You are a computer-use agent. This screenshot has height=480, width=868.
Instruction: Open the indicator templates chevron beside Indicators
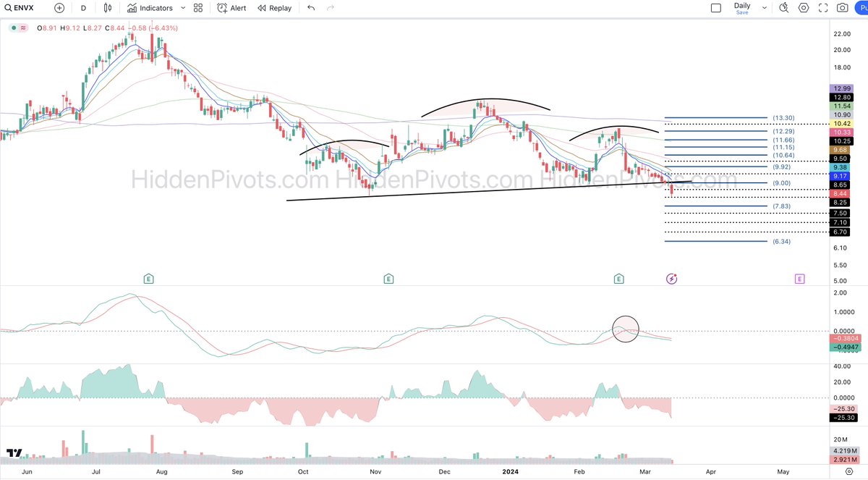[x=183, y=8]
